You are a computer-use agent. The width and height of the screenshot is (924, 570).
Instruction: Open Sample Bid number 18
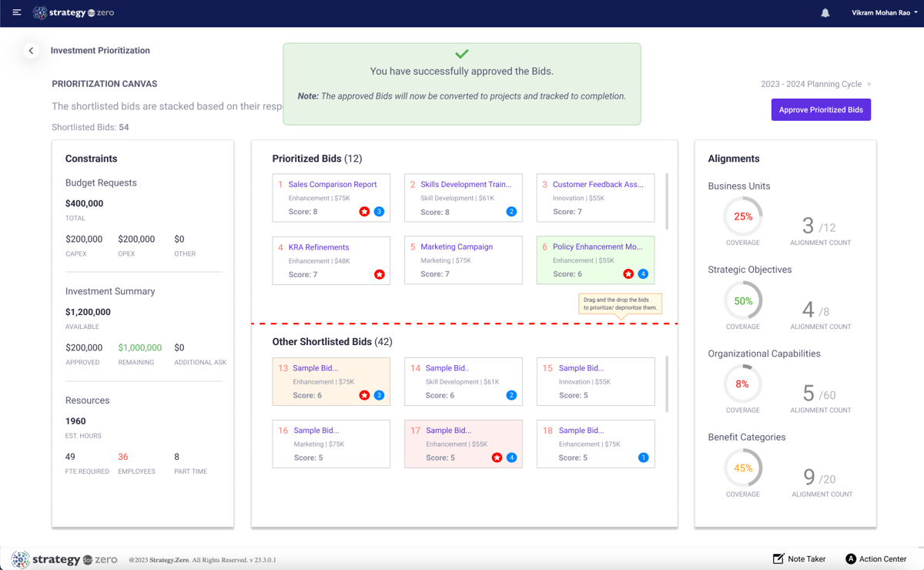581,431
